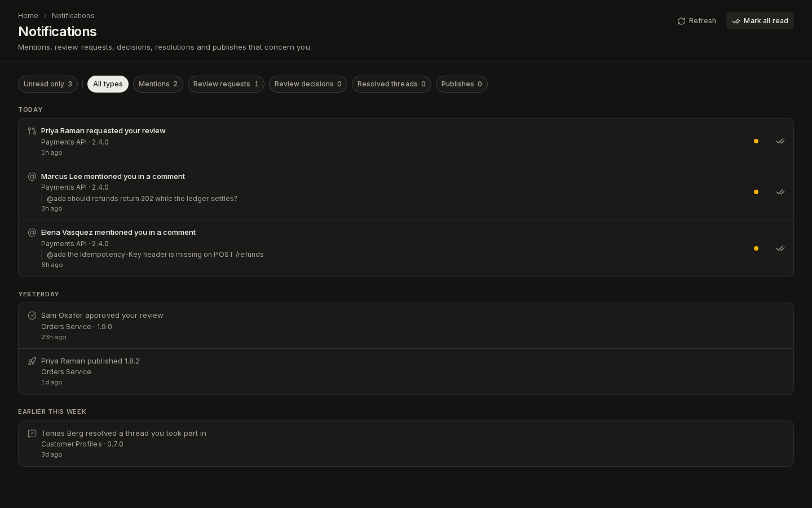Image resolution: width=812 pixels, height=508 pixels.
Task: Show only Review requests
Action: point(226,84)
